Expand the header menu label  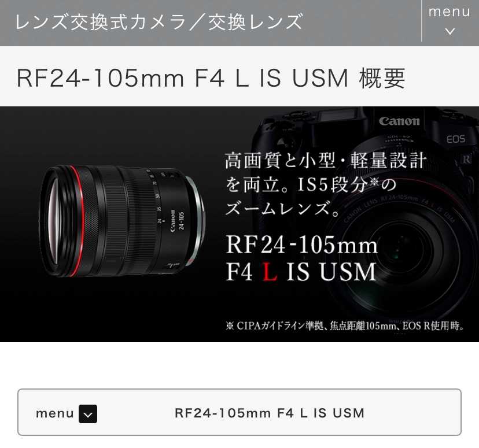(x=449, y=12)
